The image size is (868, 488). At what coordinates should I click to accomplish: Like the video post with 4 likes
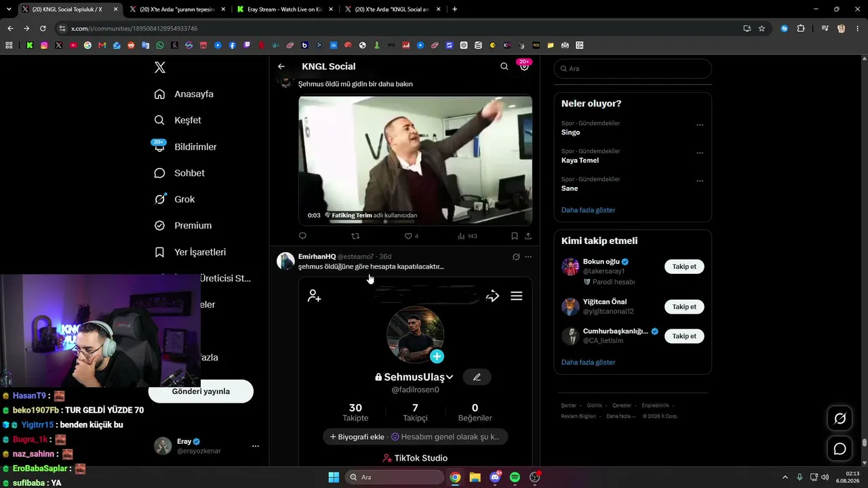tap(412, 236)
